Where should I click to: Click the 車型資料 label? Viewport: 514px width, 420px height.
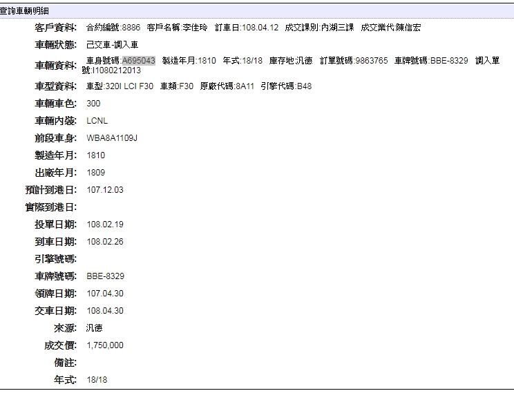click(x=56, y=86)
